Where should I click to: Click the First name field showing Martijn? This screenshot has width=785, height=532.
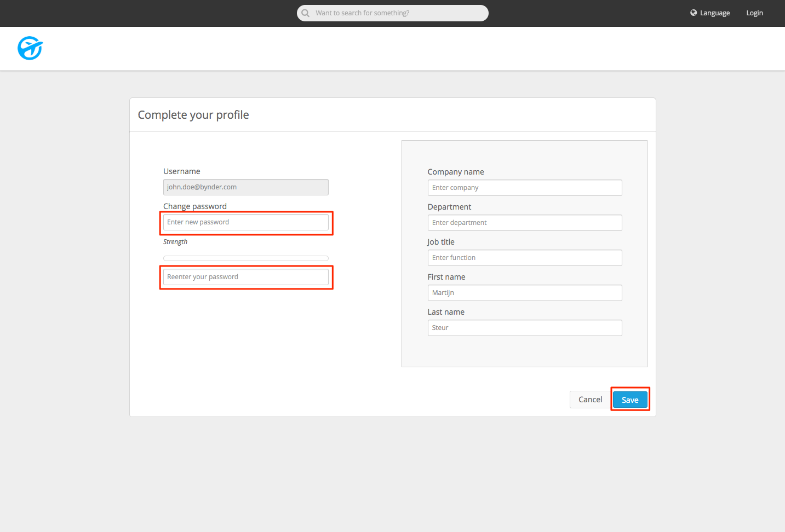tap(525, 293)
